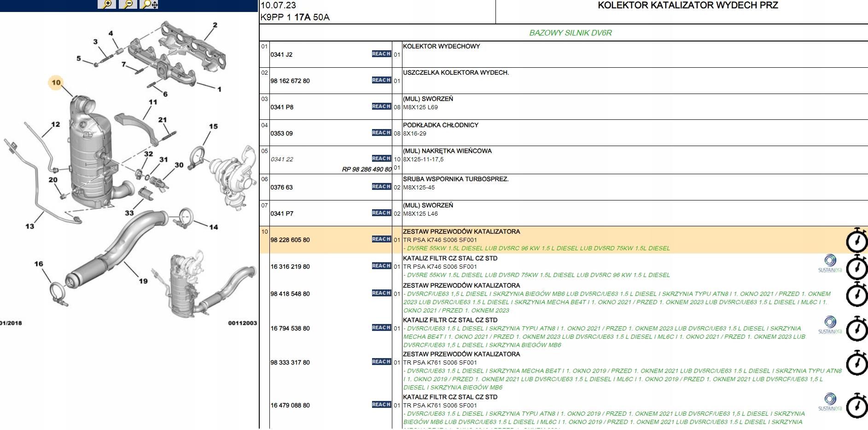The image size is (868, 430).
Task: Select highlighted callout 10 in the diagram
Action: tap(56, 83)
